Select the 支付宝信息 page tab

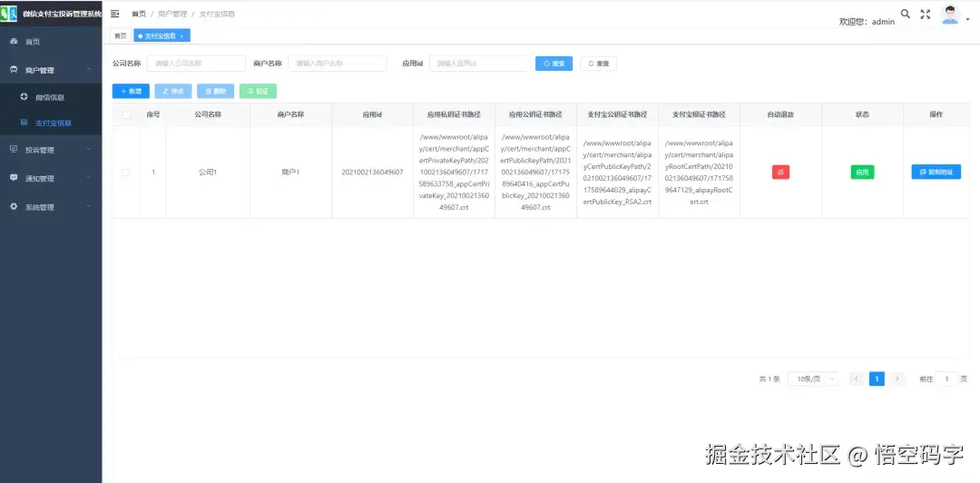point(162,36)
